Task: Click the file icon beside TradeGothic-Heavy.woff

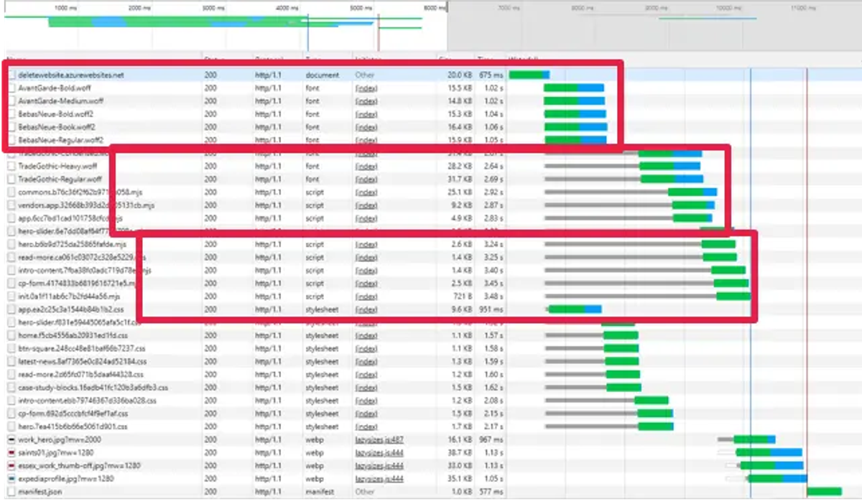Action: pyautogui.click(x=11, y=166)
